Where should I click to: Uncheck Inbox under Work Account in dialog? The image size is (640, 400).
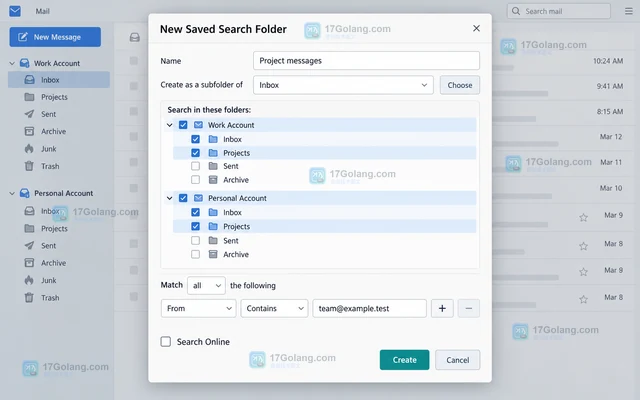(196, 139)
